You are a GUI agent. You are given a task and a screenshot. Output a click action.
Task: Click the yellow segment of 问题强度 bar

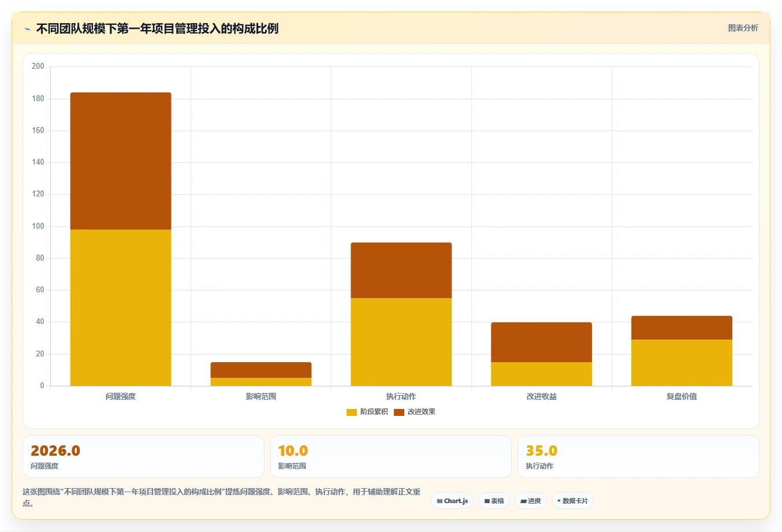point(121,307)
